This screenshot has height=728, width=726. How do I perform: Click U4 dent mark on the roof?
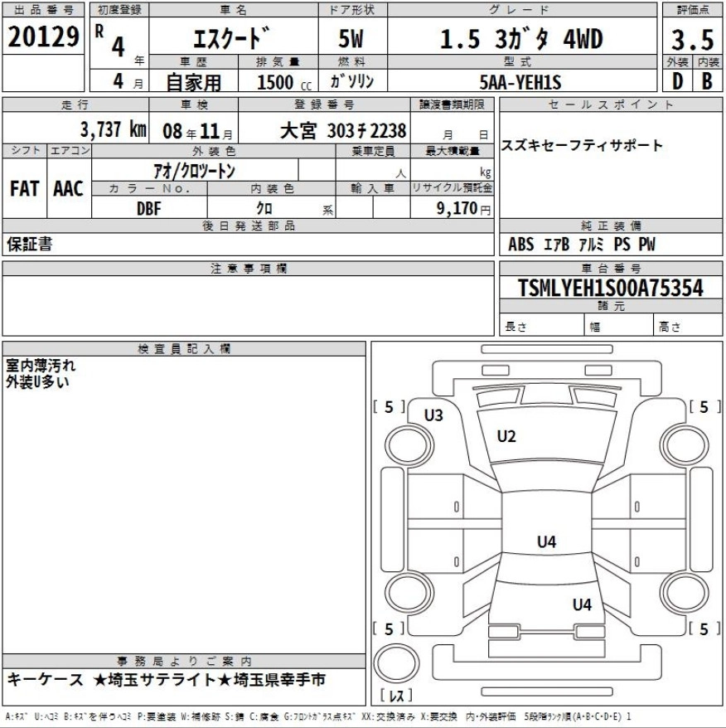[547, 541]
